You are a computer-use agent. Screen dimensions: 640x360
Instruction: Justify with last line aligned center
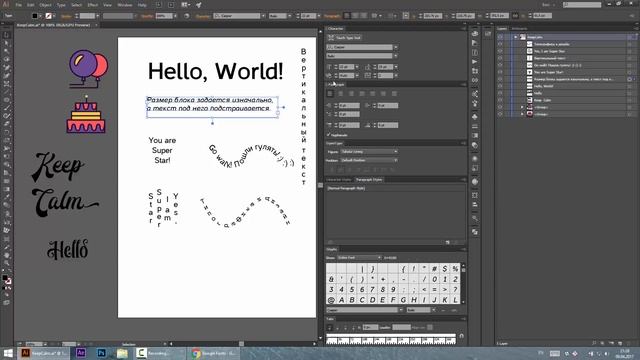tap(373, 94)
